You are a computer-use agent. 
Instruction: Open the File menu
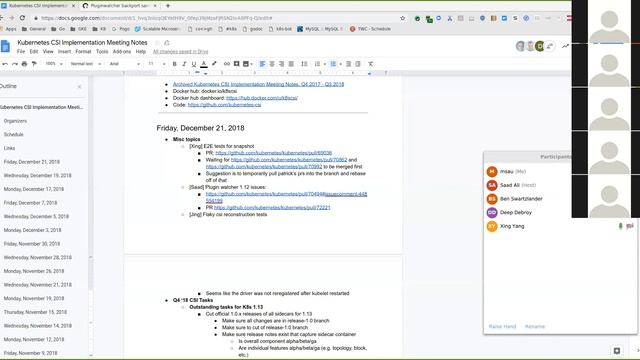click(21, 52)
